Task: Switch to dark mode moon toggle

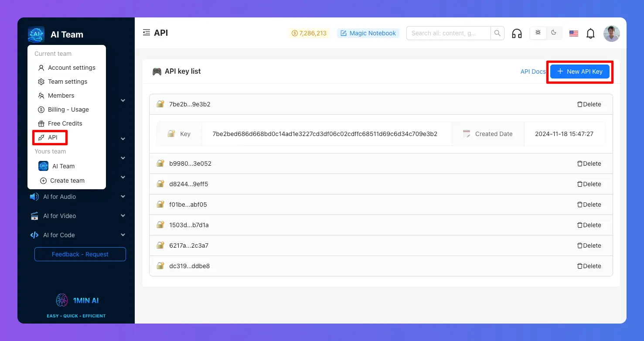Action: pos(554,33)
